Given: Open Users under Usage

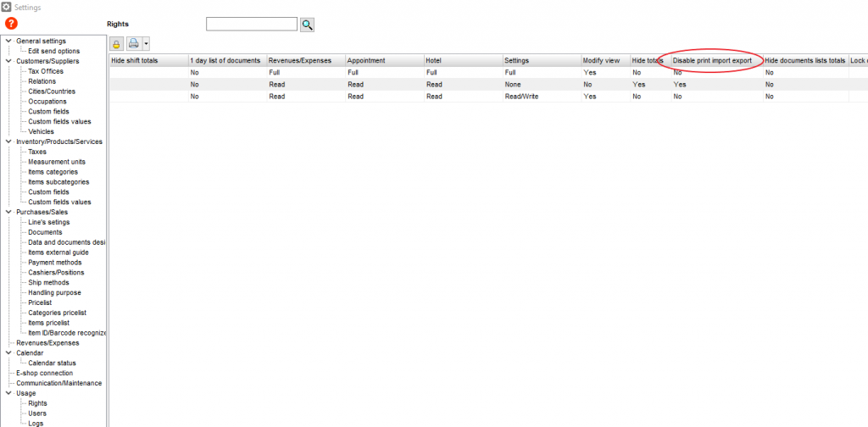Looking at the screenshot, I should (37, 413).
